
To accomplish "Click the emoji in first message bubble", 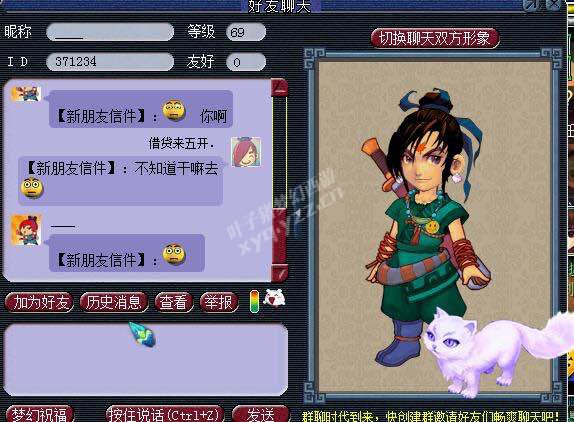I will click(174, 110).
